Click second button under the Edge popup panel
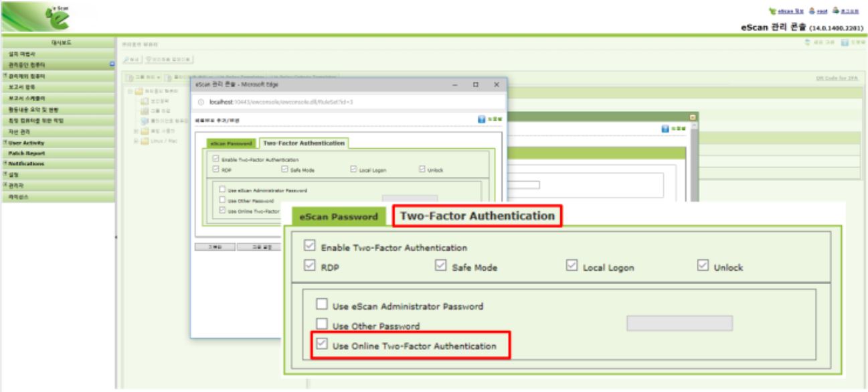The height and width of the screenshot is (392, 868). [x=258, y=247]
